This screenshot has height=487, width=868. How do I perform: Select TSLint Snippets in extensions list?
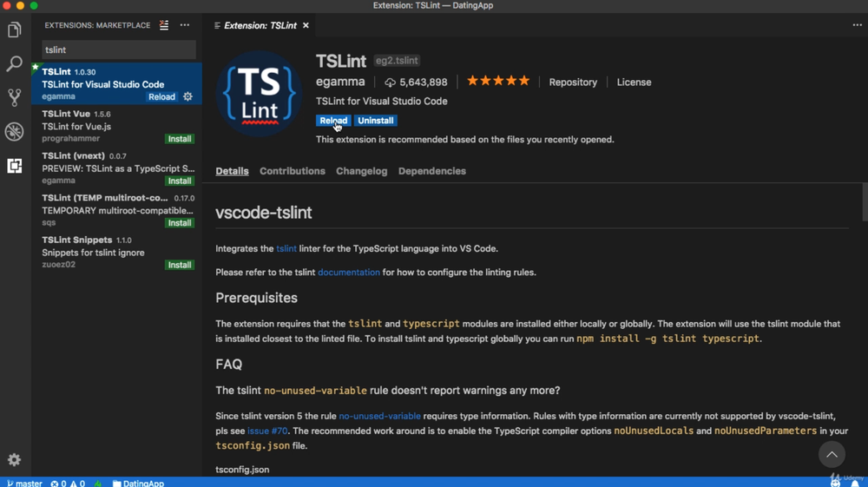(117, 252)
